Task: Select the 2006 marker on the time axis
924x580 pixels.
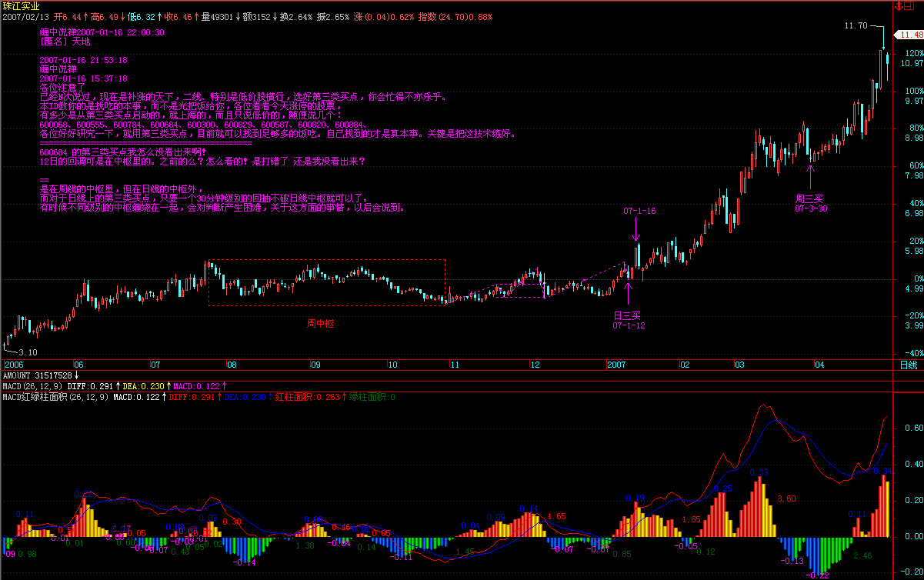Action: point(15,365)
